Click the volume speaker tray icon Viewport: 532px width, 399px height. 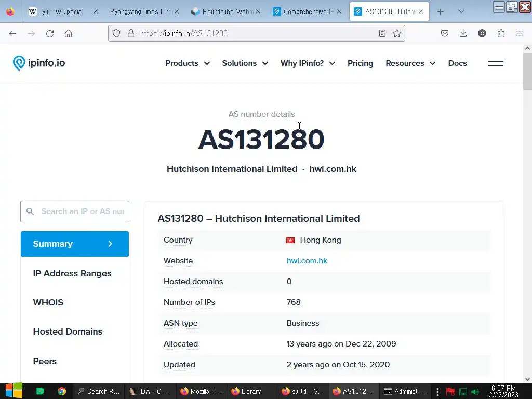(x=475, y=392)
